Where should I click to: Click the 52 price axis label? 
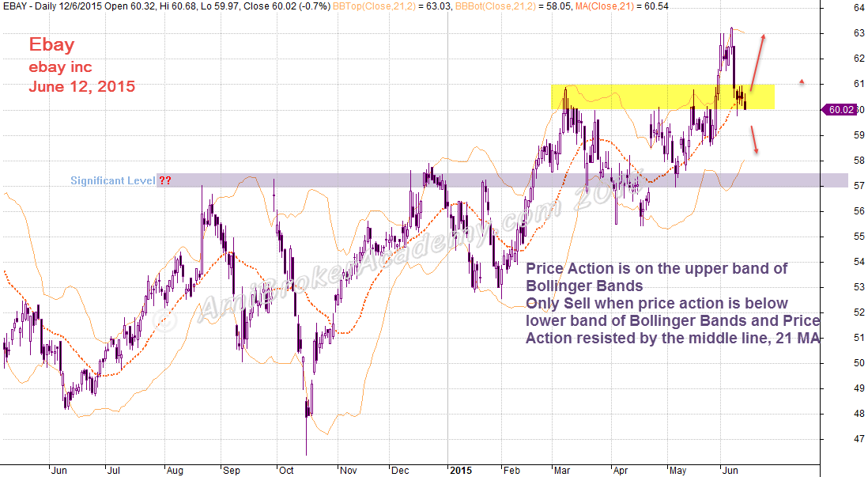[x=859, y=312]
